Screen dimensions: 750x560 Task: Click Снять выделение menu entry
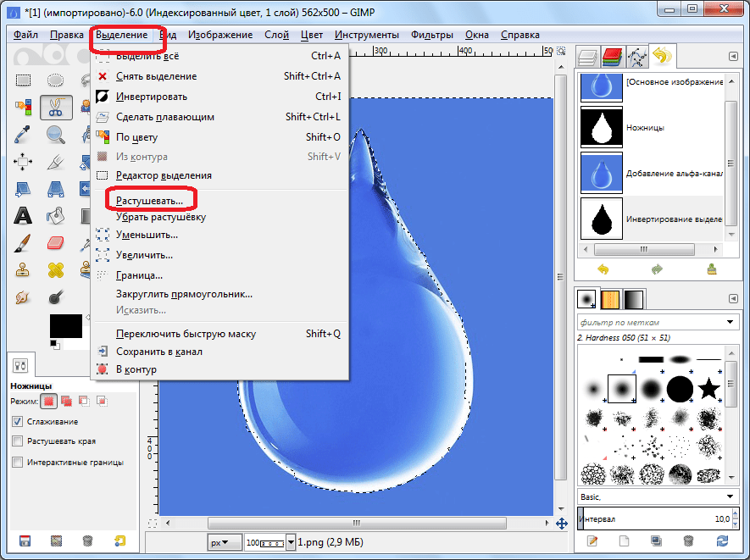pyautogui.click(x=157, y=76)
